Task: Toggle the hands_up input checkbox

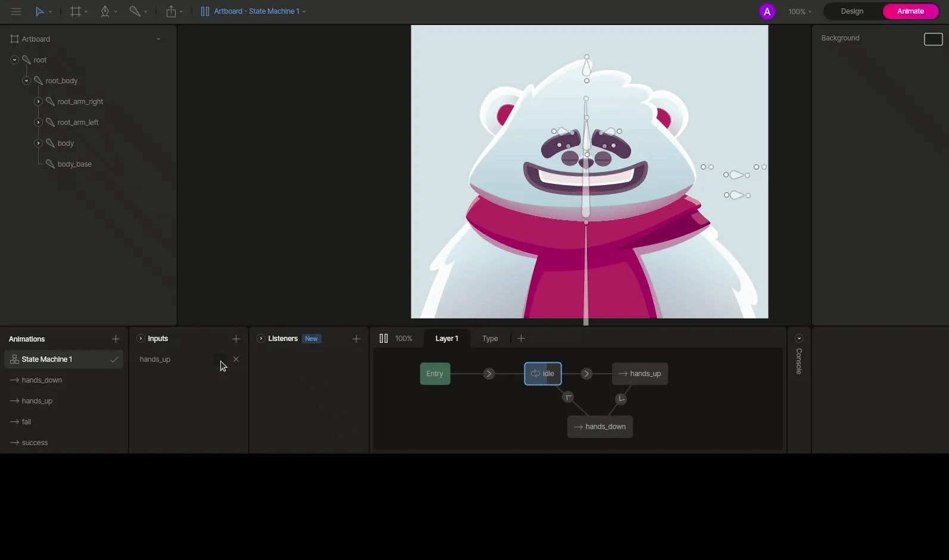Action: [219, 359]
